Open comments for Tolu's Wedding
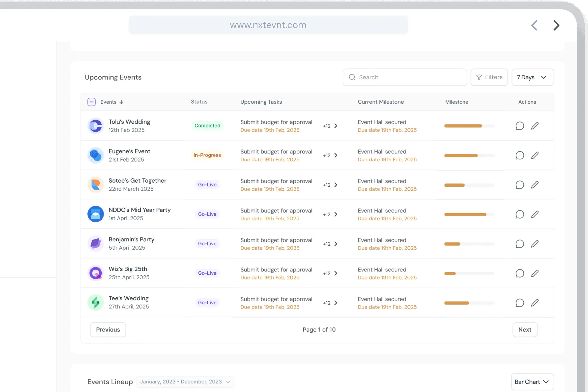588x392 pixels. point(519,126)
